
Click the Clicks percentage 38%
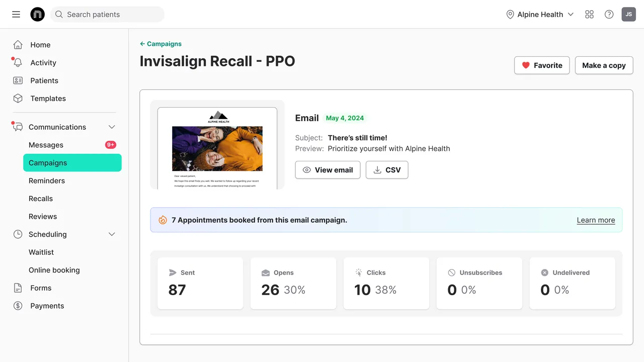386,290
